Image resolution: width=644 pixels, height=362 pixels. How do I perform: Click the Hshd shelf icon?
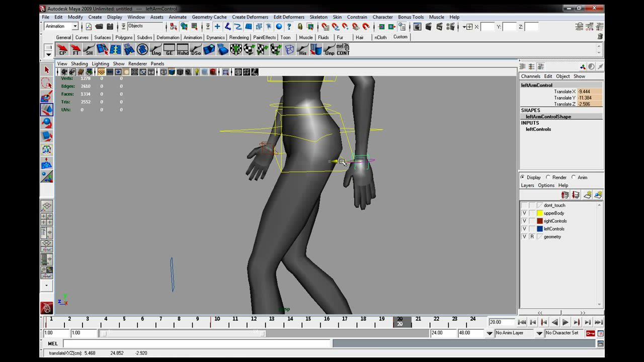(183, 49)
